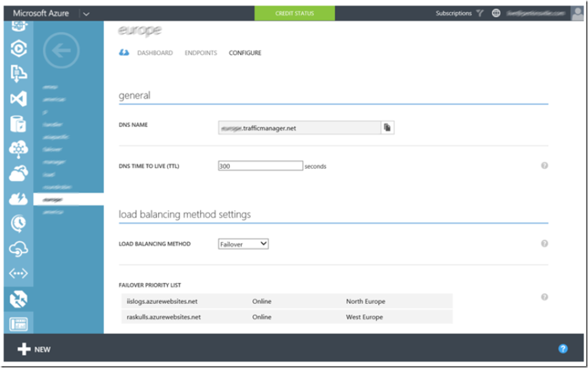This screenshot has width=588, height=368.
Task: Open the Subscriptions menu
Action: pos(454,13)
